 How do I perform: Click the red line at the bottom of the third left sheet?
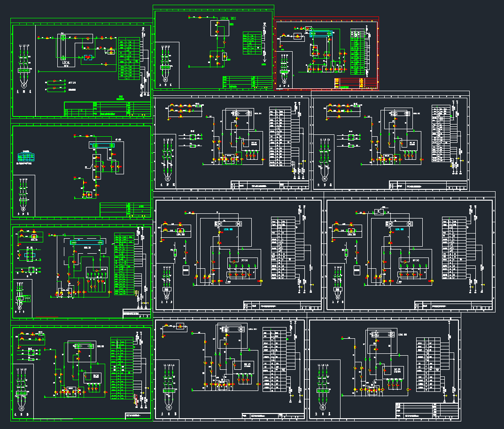click(46, 317)
